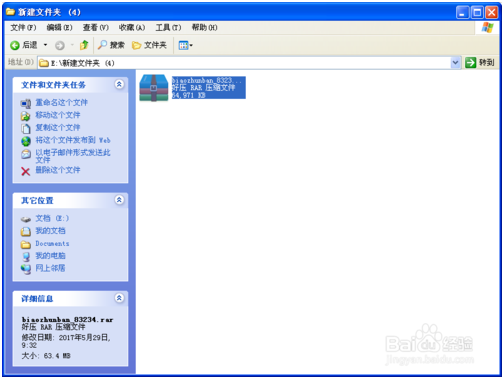Click the rename this file link
Screen dimensions: 504x379
62,103
